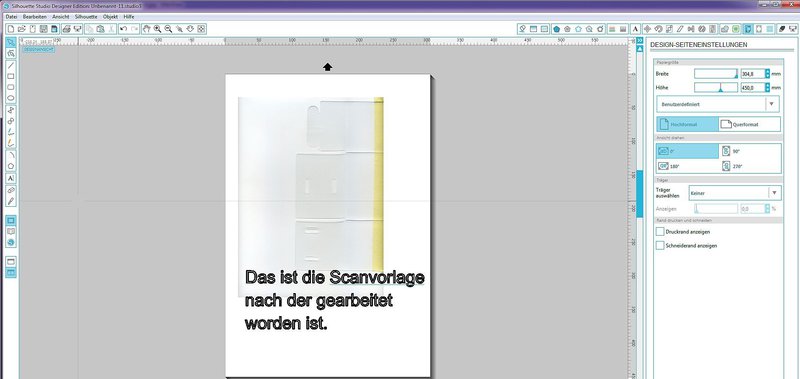Adjust the Höhe slider
Screen dimensions: 800x379
click(x=716, y=87)
